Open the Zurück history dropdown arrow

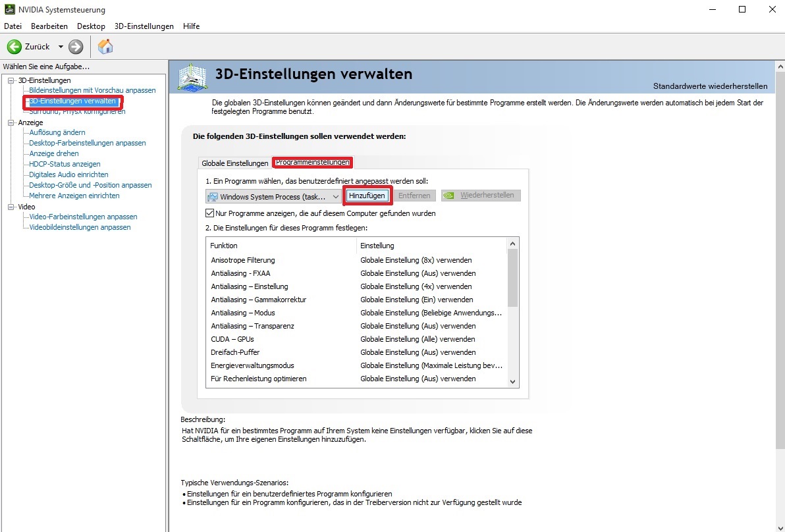click(x=61, y=47)
